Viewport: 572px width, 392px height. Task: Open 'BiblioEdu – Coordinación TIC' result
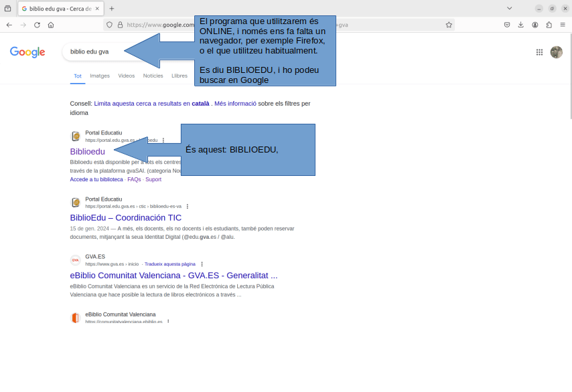[x=125, y=217]
